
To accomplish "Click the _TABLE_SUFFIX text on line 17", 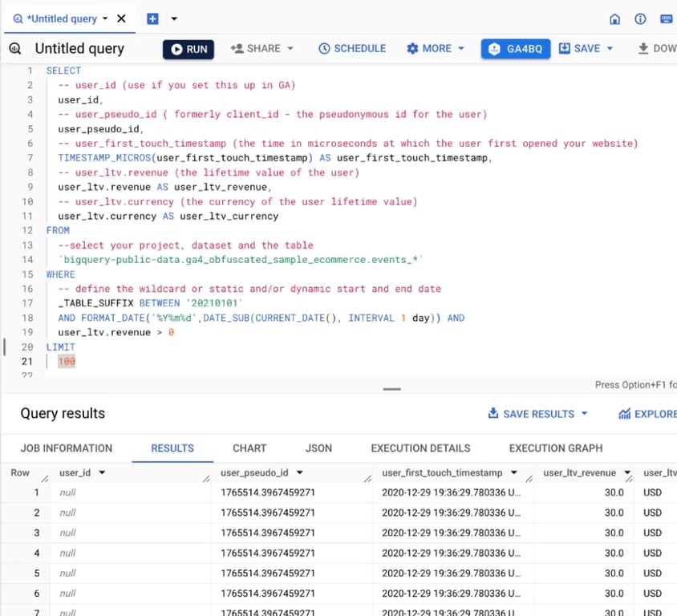I will (95, 303).
